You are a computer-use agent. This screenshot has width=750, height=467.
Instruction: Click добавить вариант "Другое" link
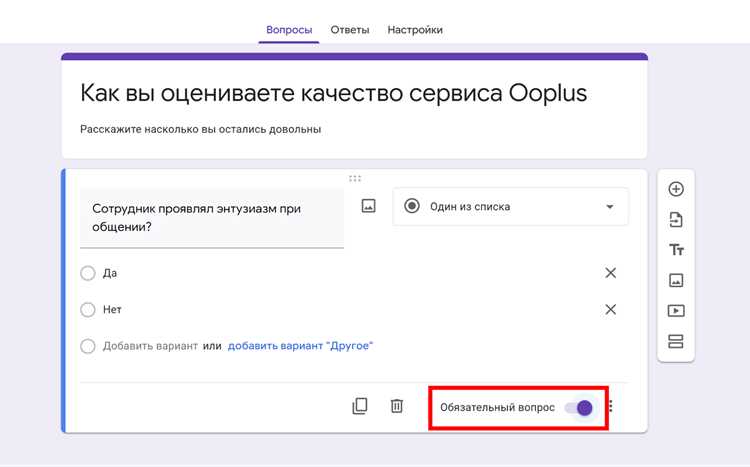(x=300, y=346)
